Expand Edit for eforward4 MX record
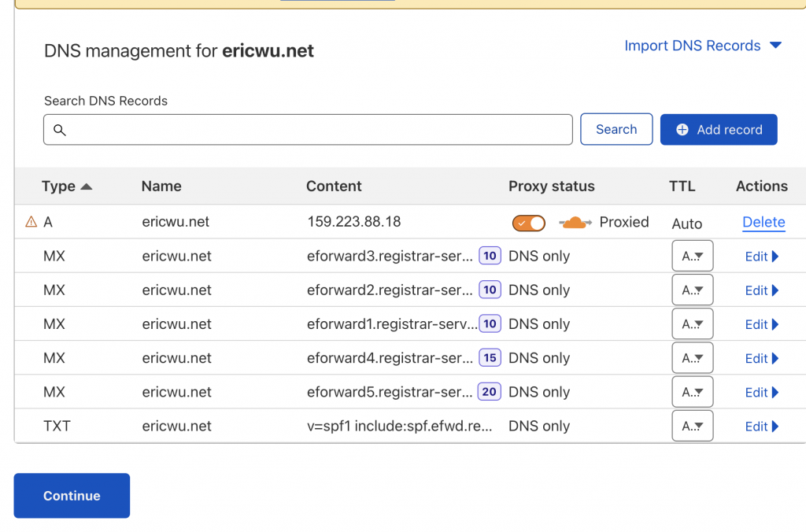Viewport: 806px width, 532px height. coord(762,358)
